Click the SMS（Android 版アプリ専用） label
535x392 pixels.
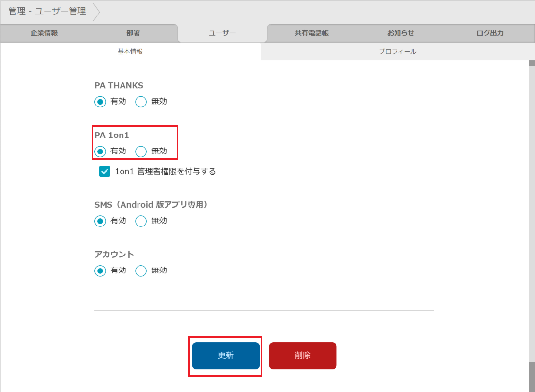pyautogui.click(x=151, y=205)
